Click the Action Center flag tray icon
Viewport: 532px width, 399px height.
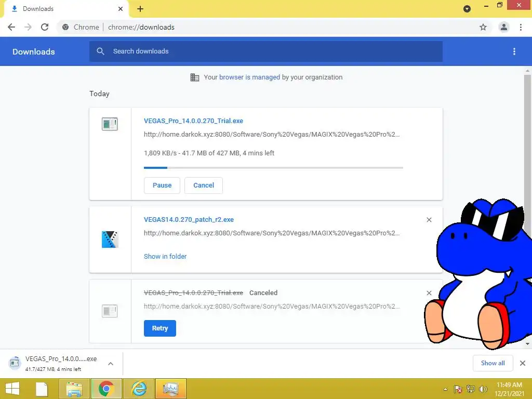458,389
